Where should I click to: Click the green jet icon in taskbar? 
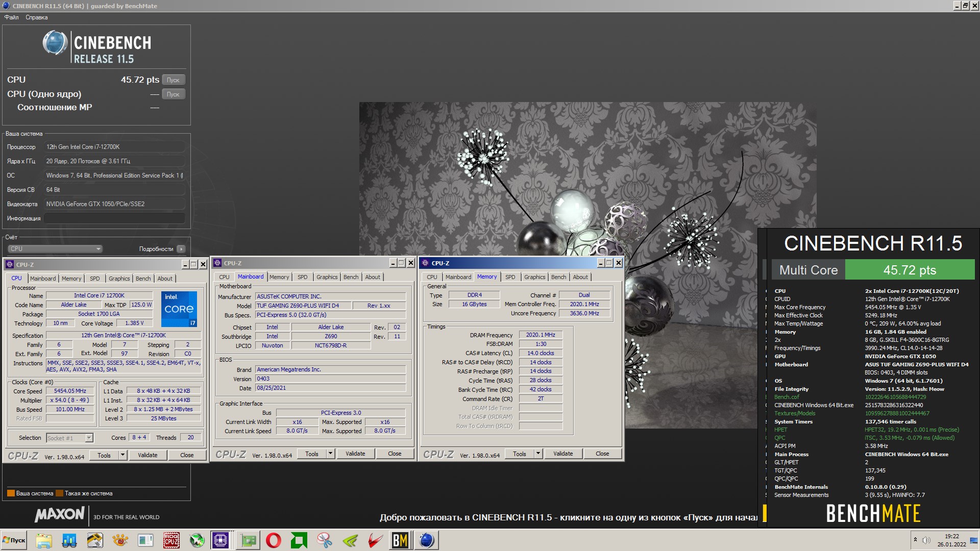point(197,540)
